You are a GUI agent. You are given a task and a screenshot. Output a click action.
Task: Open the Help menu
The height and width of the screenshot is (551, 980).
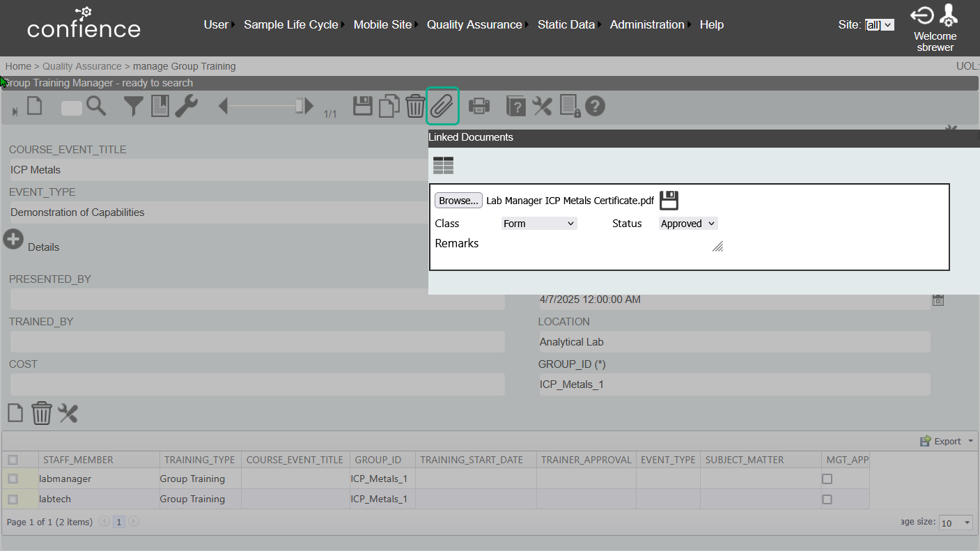pos(712,24)
